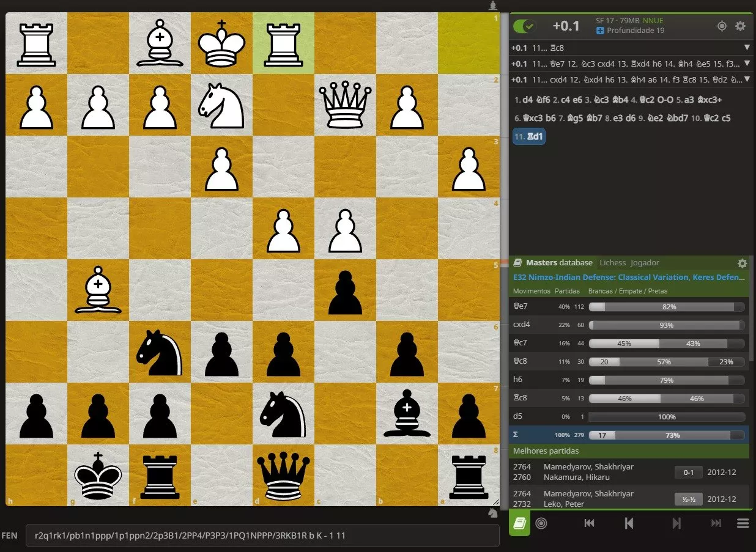Step back one move
This screenshot has width=756, height=552.
coord(629,523)
